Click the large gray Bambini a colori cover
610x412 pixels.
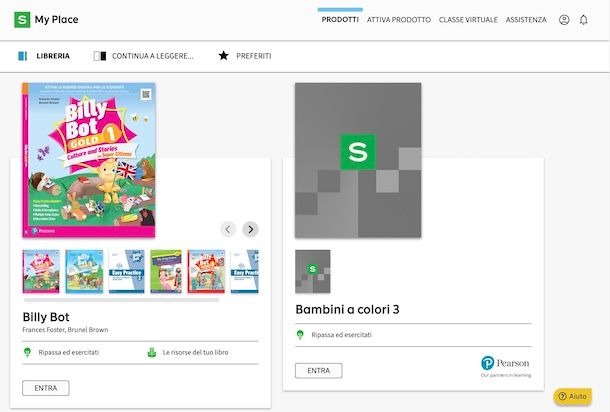tap(358, 160)
